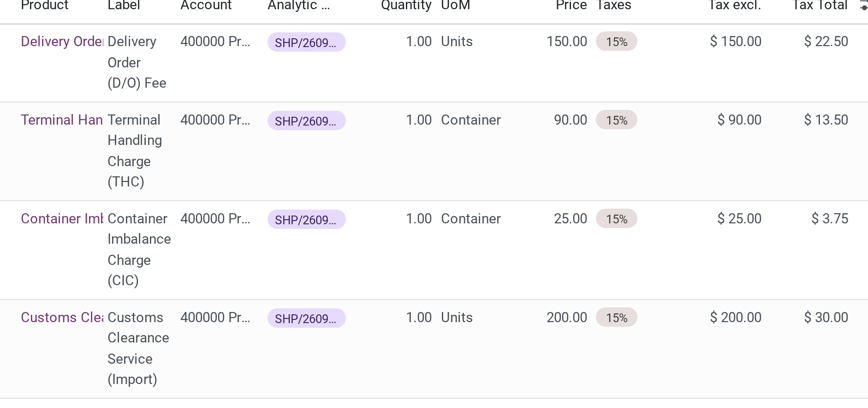Edit the Customs Clearance Service (Import) label

pos(138,348)
